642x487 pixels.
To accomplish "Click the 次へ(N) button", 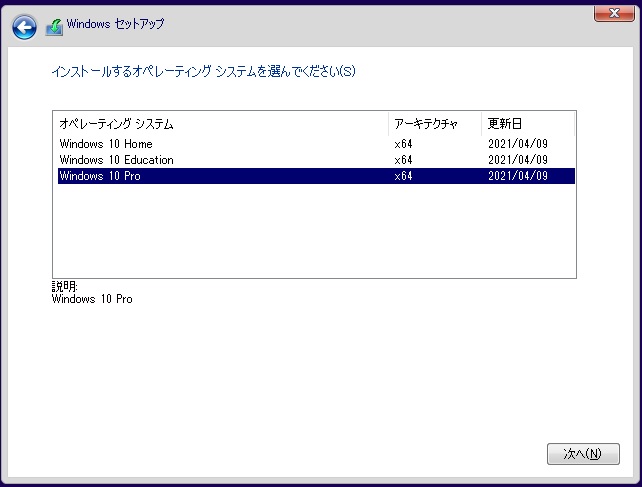I will (583, 454).
